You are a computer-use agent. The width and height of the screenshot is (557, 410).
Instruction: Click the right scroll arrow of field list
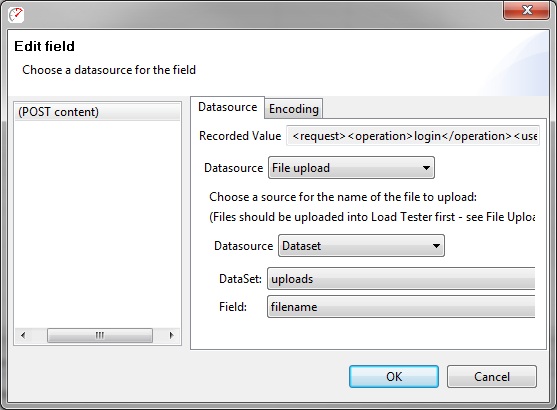tap(172, 335)
